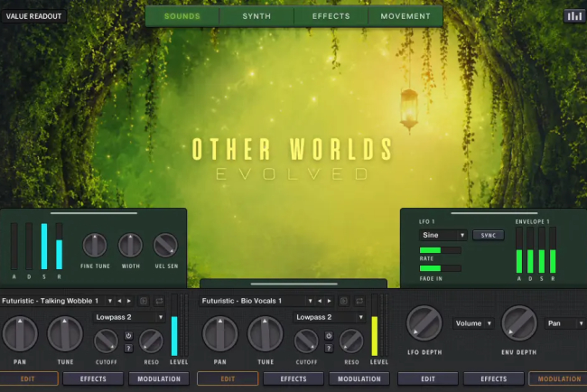Click the Effects button under Bio Vocals 1
This screenshot has height=392, width=587.
coord(293,378)
